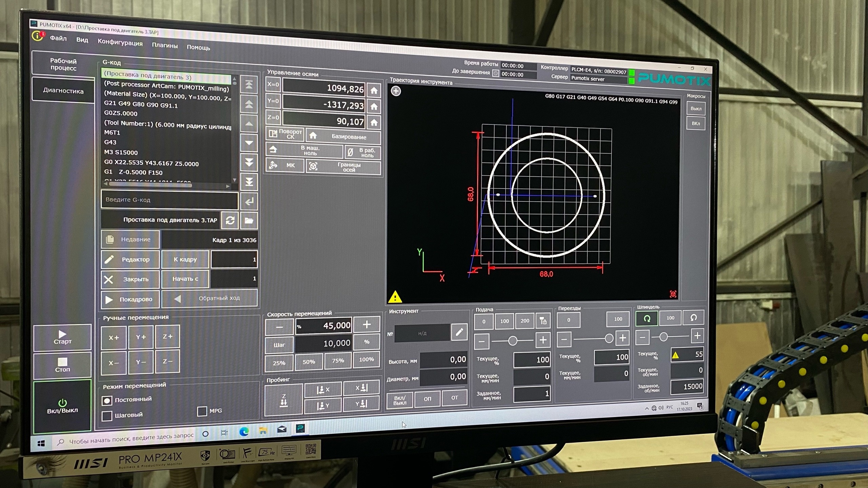
Task: Increase the jog speed with plus
Action: pyautogui.click(x=367, y=325)
